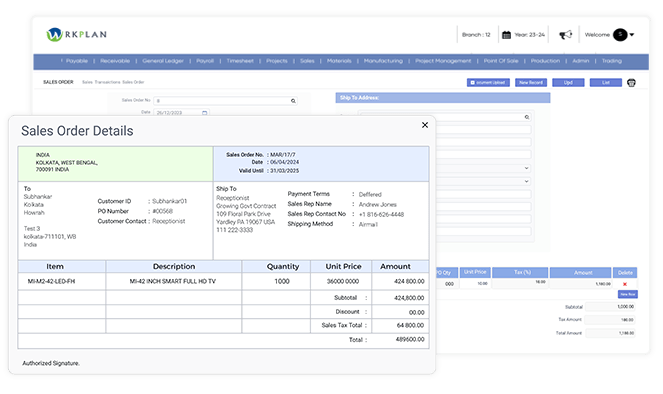Screen dimensions: 663x394
Task: Click the Total Amount field in background form
Action: (610, 333)
